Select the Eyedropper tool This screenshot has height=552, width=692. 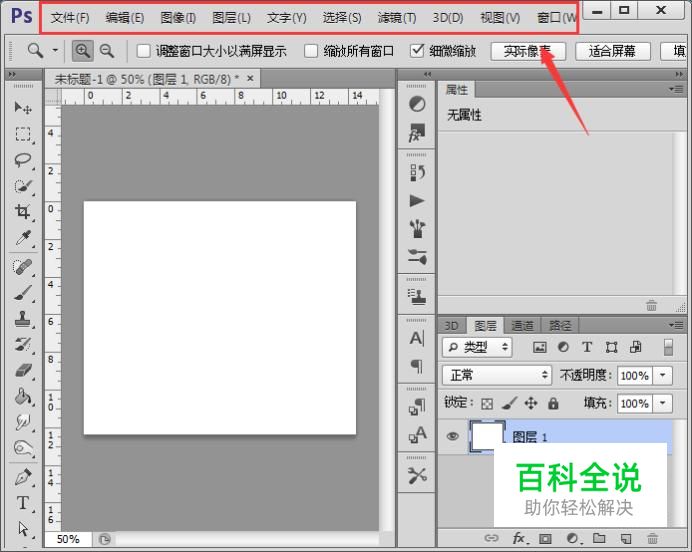tap(23, 238)
